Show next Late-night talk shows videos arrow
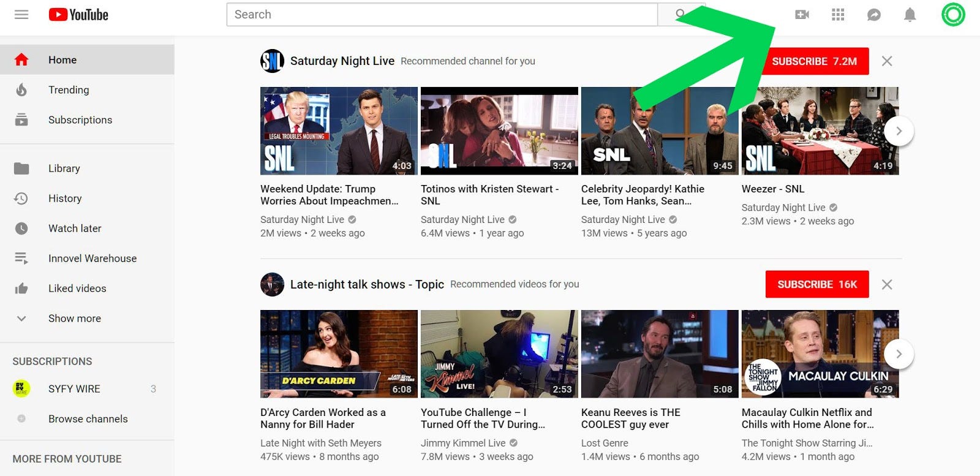 point(899,354)
